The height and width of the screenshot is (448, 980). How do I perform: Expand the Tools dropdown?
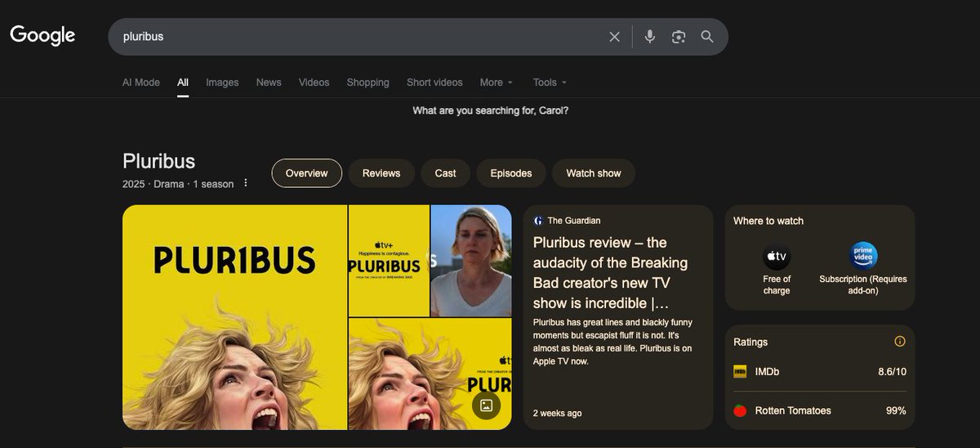(550, 83)
